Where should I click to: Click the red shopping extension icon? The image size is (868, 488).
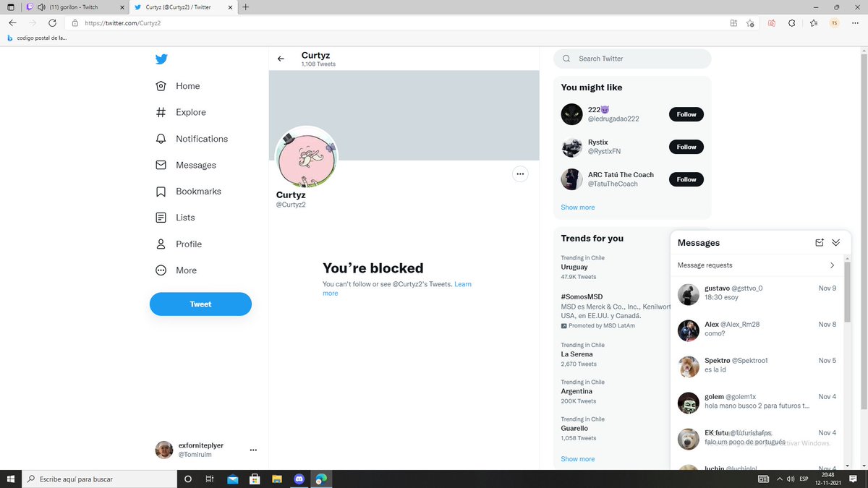[772, 22]
